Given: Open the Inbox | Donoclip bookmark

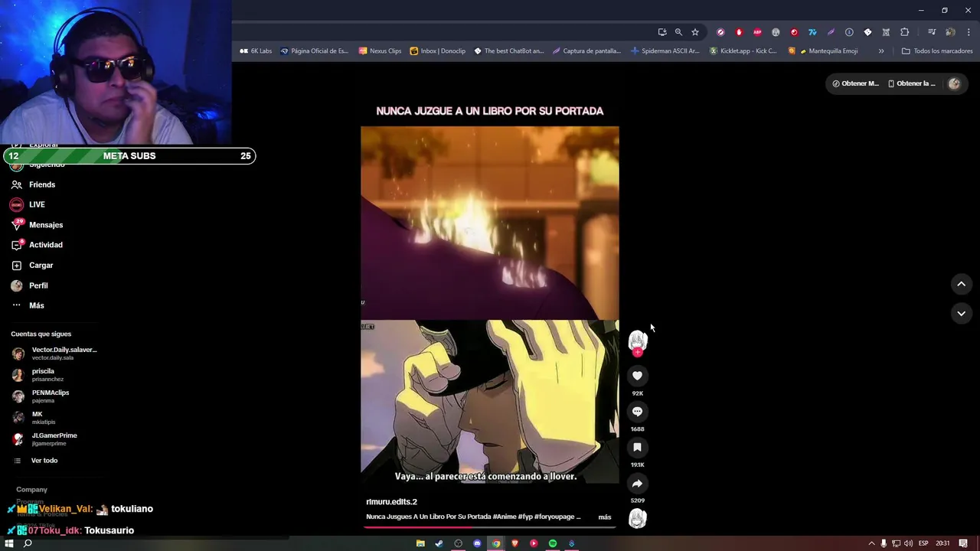Looking at the screenshot, I should click(438, 51).
